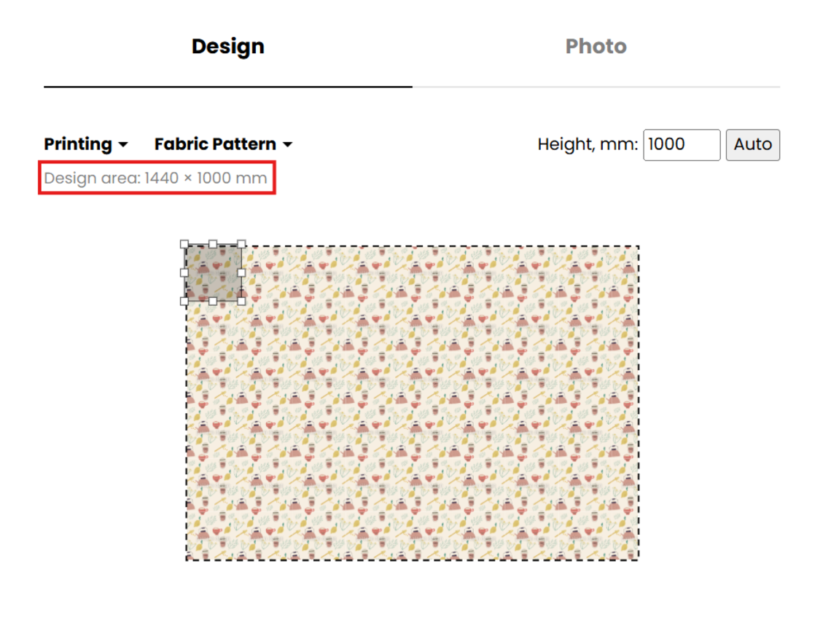Click the top-left resize handle of the tile
The image size is (831, 644).
click(x=184, y=245)
